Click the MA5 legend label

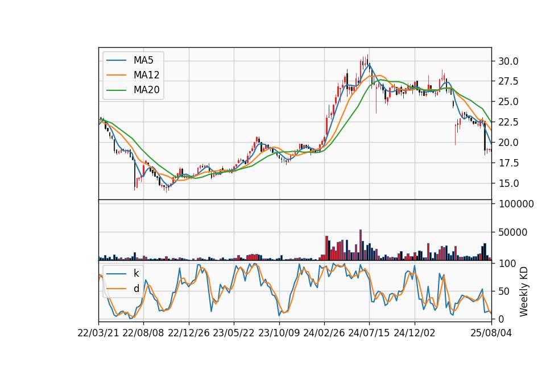143,60
